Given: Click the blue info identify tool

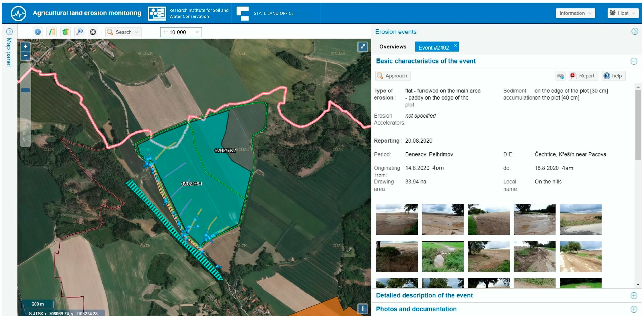Looking at the screenshot, I should (38, 32).
